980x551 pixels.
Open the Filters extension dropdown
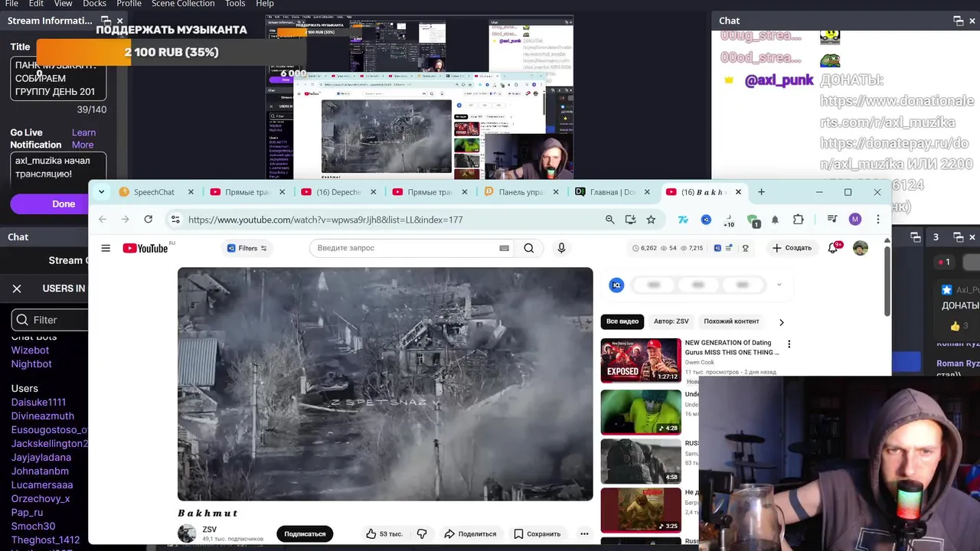[x=247, y=248]
